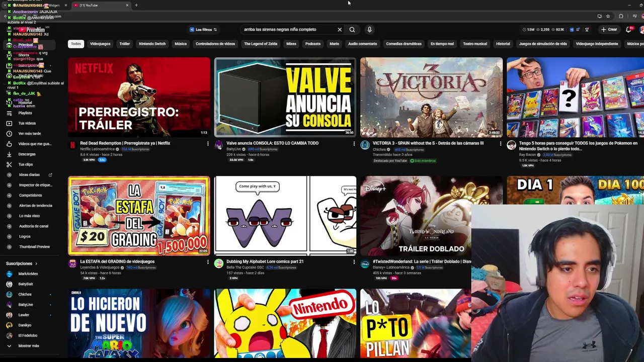Viewport: 644px width, 362px height.
Task: Open MarkAnMex subscription channel
Action: [29, 274]
